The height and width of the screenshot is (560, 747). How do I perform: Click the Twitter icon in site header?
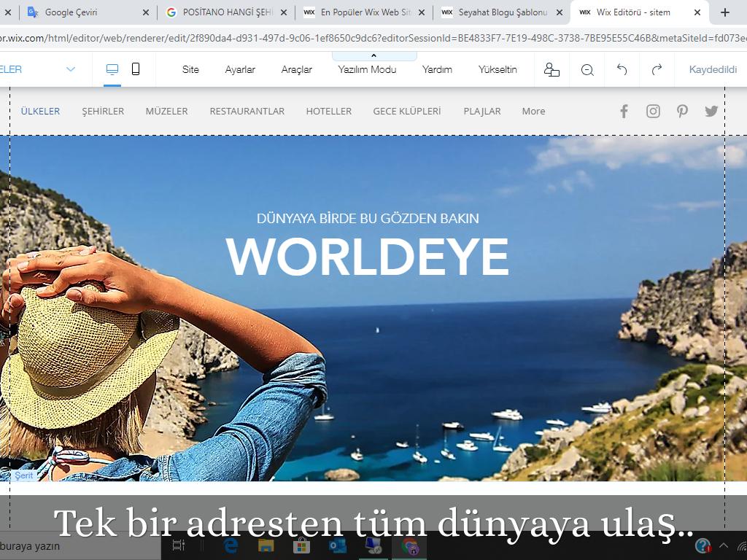711,111
